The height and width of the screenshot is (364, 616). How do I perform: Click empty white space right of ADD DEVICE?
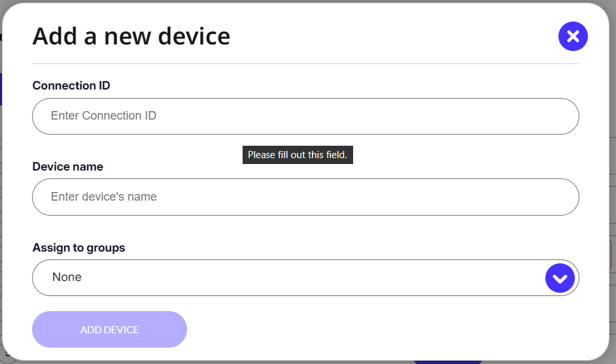tap(392, 329)
